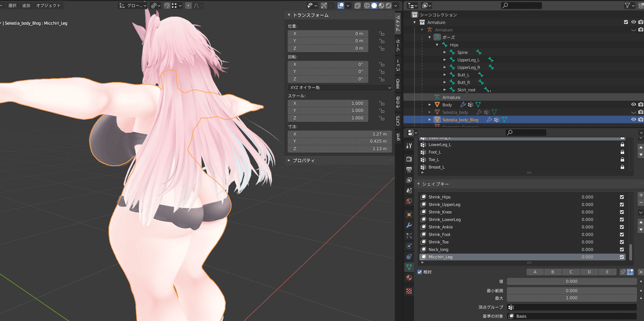The image size is (644, 321).
Task: Open the Scene properties tab icon
Action: [409, 191]
